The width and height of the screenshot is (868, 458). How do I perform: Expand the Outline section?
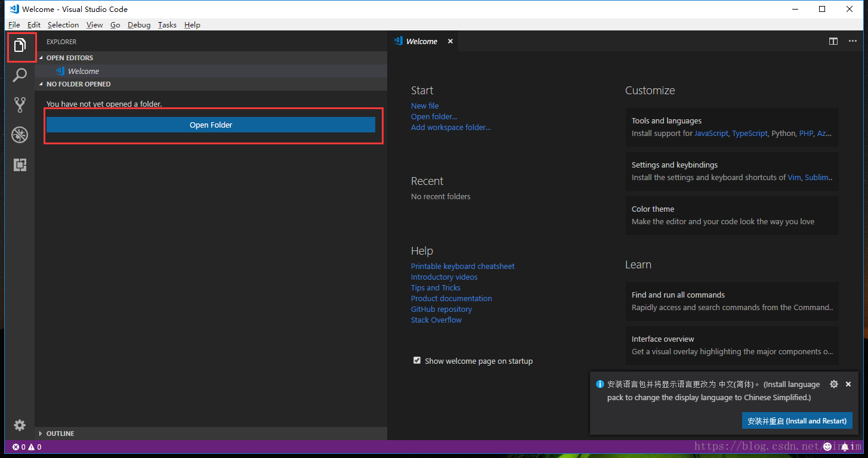41,434
